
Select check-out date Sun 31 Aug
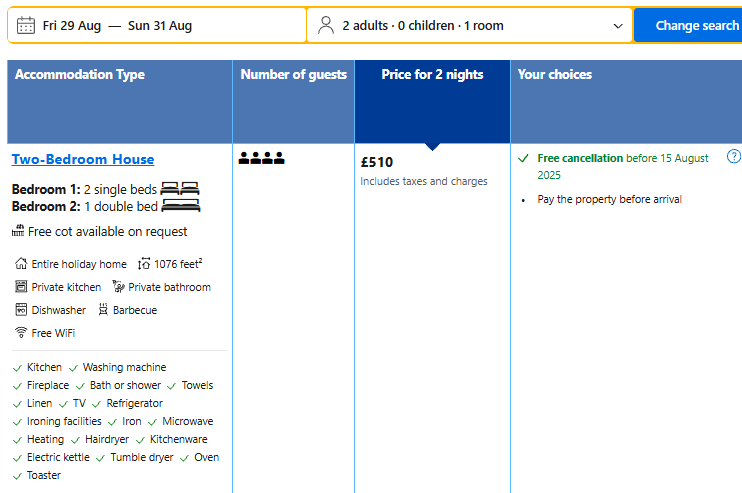click(x=160, y=26)
